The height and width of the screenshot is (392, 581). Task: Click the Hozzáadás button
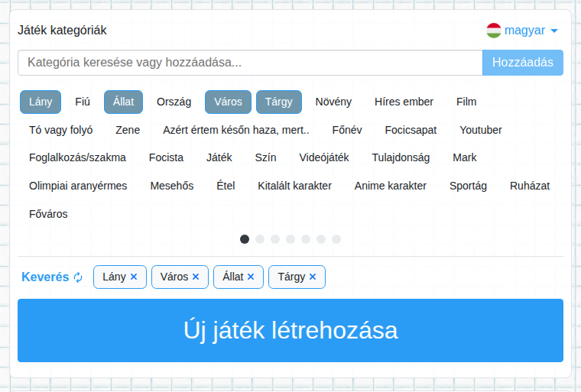click(x=523, y=63)
